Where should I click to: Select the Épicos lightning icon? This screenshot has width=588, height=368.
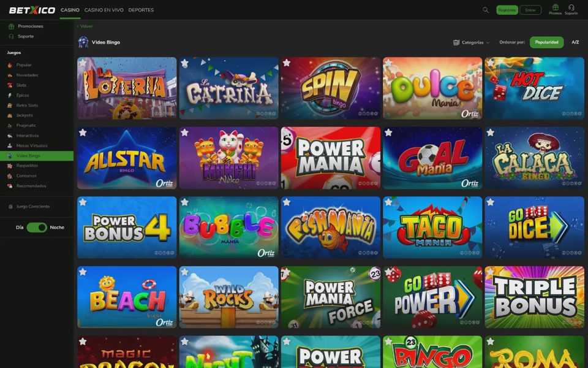[x=10, y=96]
